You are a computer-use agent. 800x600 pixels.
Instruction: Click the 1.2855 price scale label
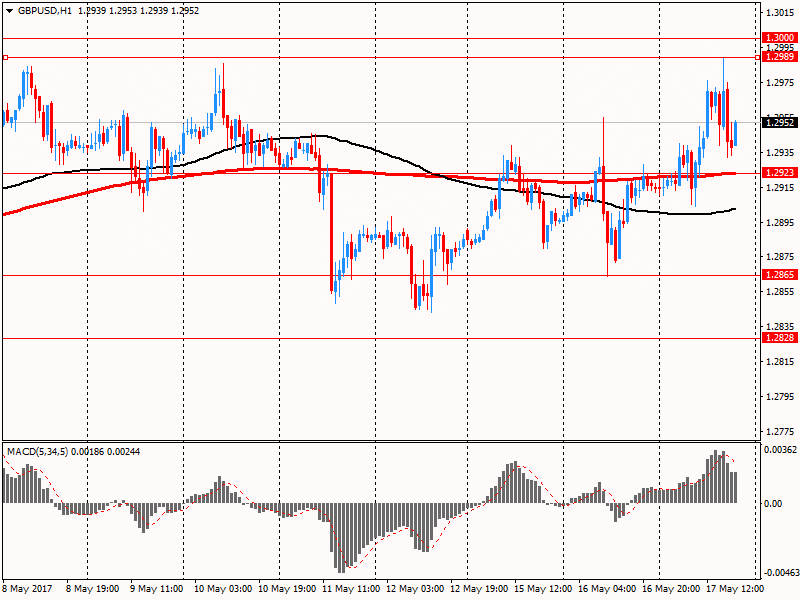(x=780, y=292)
